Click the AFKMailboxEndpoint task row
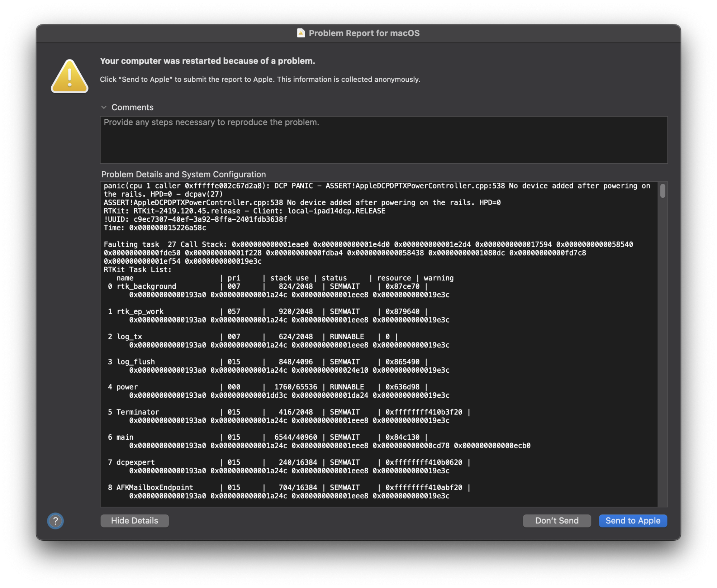Screen dimensions: 717x588 pyautogui.click(x=155, y=487)
